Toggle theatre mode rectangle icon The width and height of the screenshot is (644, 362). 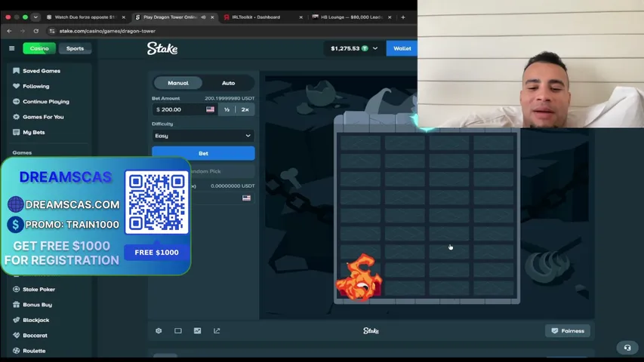click(178, 331)
